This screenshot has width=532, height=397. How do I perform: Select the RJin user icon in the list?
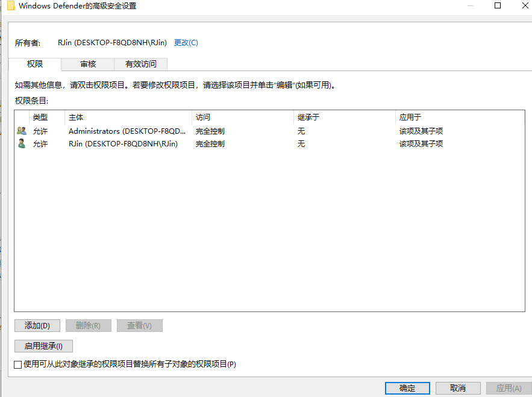pyautogui.click(x=22, y=143)
